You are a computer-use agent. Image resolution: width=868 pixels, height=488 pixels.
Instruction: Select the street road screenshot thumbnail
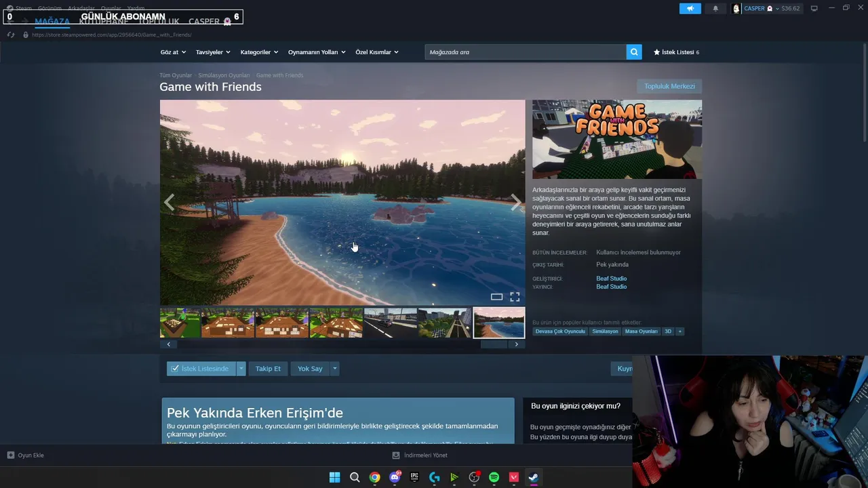pos(391,323)
